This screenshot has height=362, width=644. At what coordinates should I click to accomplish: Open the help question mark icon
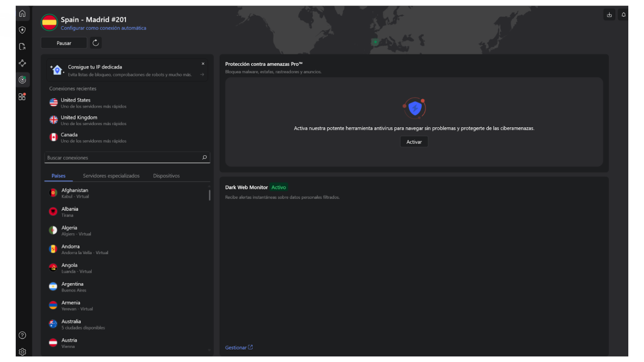point(23,335)
